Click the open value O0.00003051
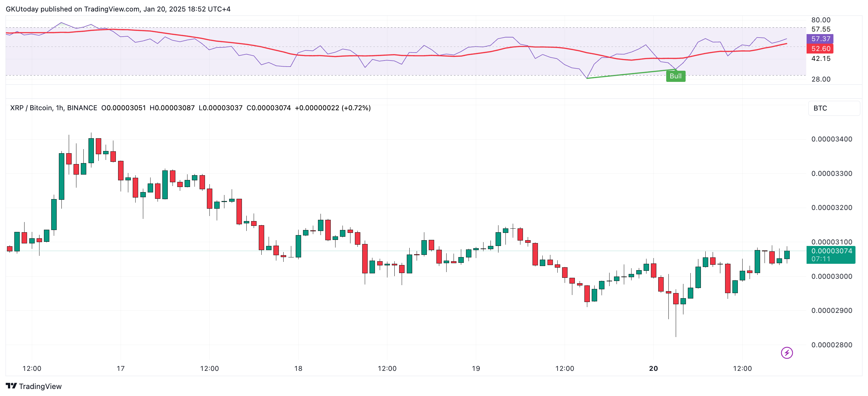This screenshot has height=396, width=868. tap(123, 108)
